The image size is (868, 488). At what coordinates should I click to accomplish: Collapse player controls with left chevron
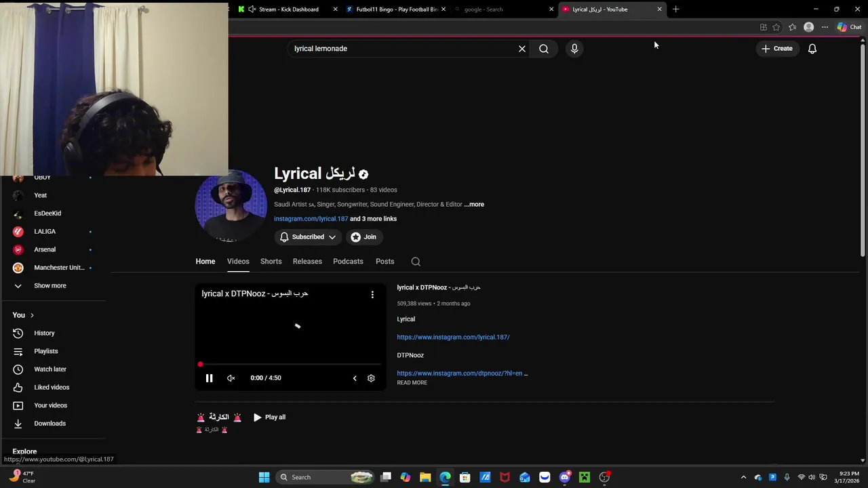click(355, 378)
